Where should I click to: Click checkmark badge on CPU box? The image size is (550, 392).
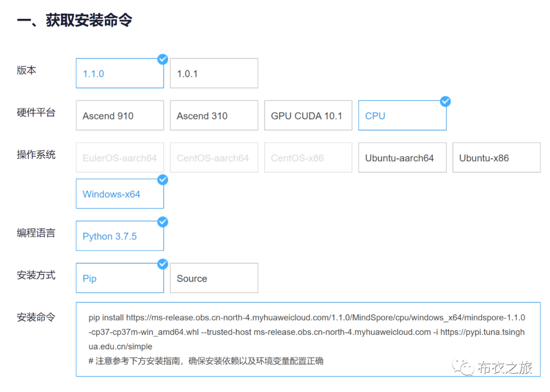tap(445, 101)
